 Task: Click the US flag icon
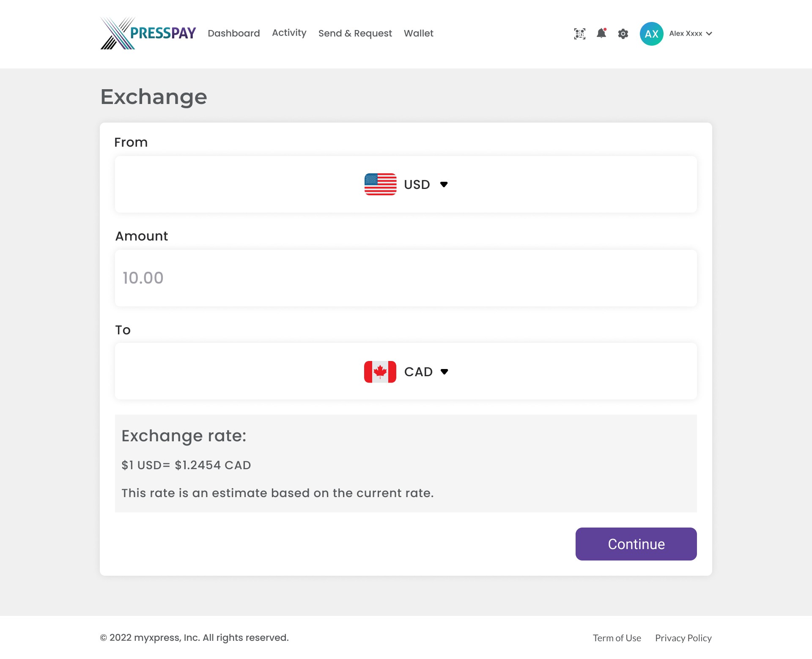pos(380,184)
